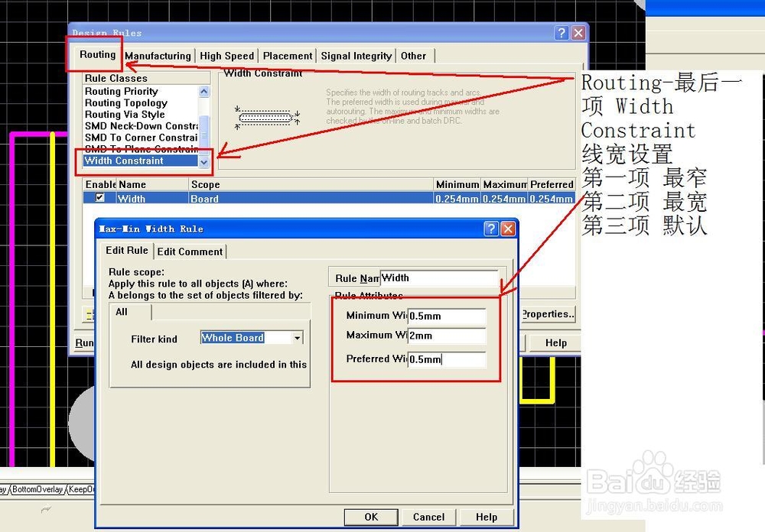Toggle the Enable checkbox for Width rule

(100, 197)
